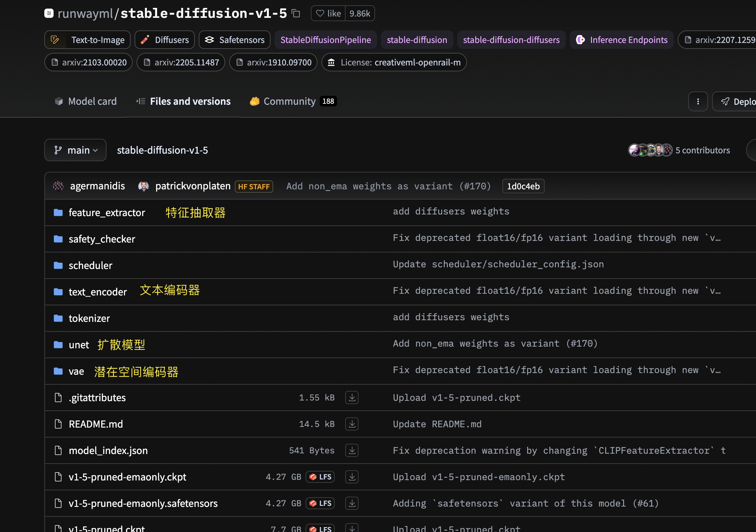The width and height of the screenshot is (756, 532).
Task: Click the runwayml organization avatar icon
Action: coord(49,13)
